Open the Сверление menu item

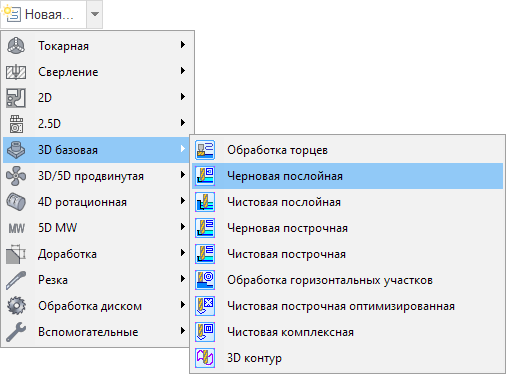pyautogui.click(x=97, y=72)
